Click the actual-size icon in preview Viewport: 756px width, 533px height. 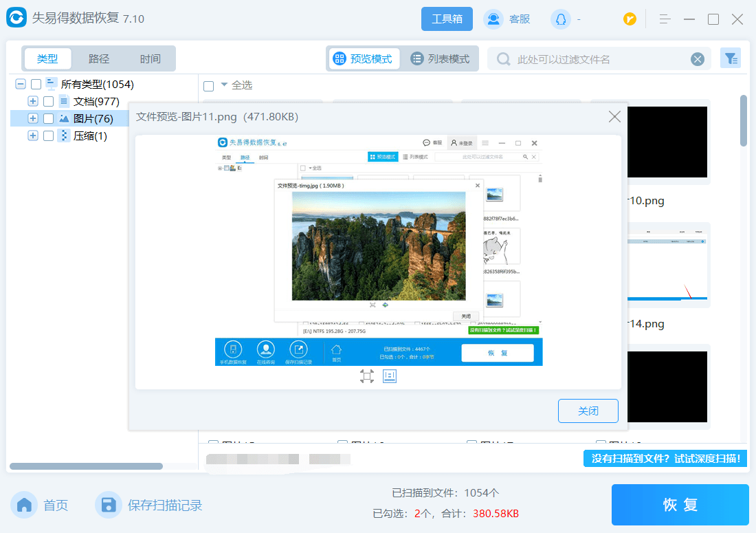(390, 376)
